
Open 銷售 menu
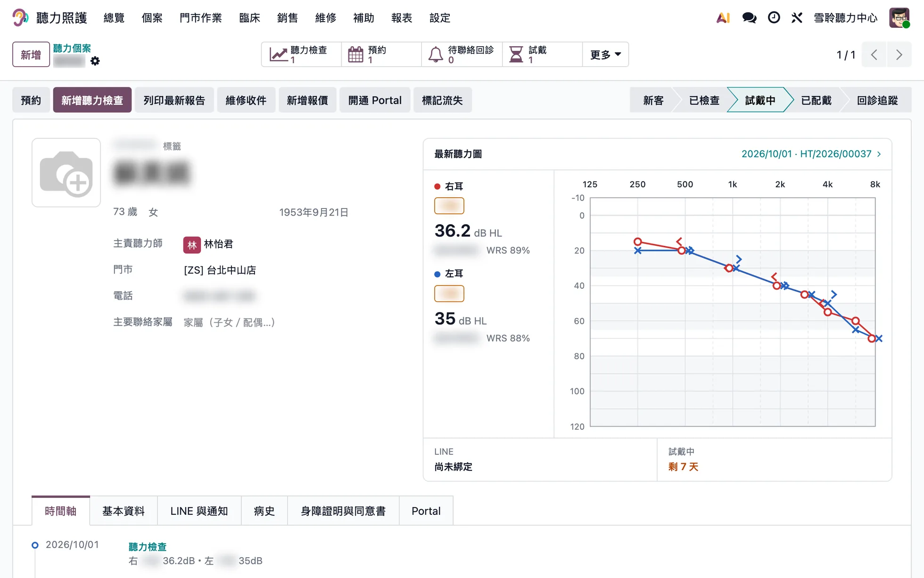coord(288,18)
